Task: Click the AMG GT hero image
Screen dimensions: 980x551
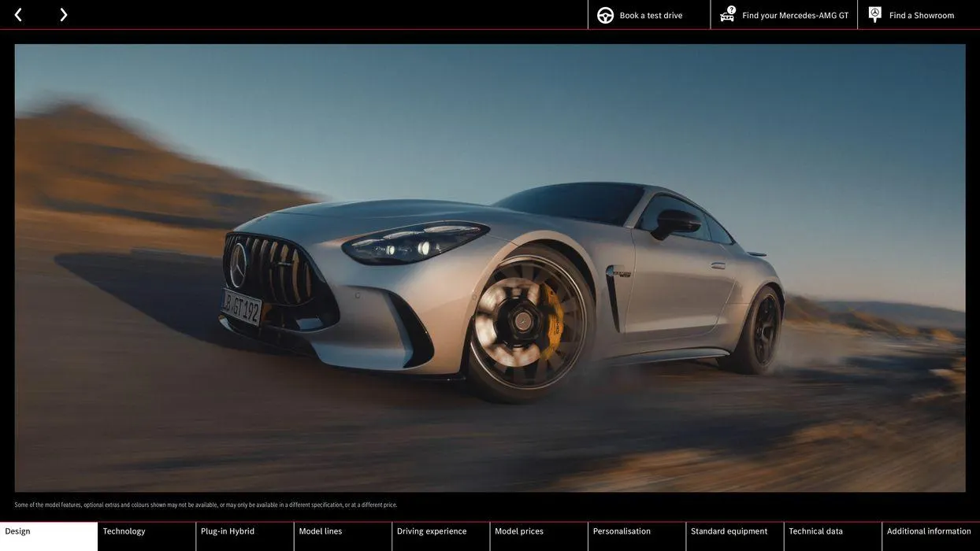Action: click(x=490, y=268)
